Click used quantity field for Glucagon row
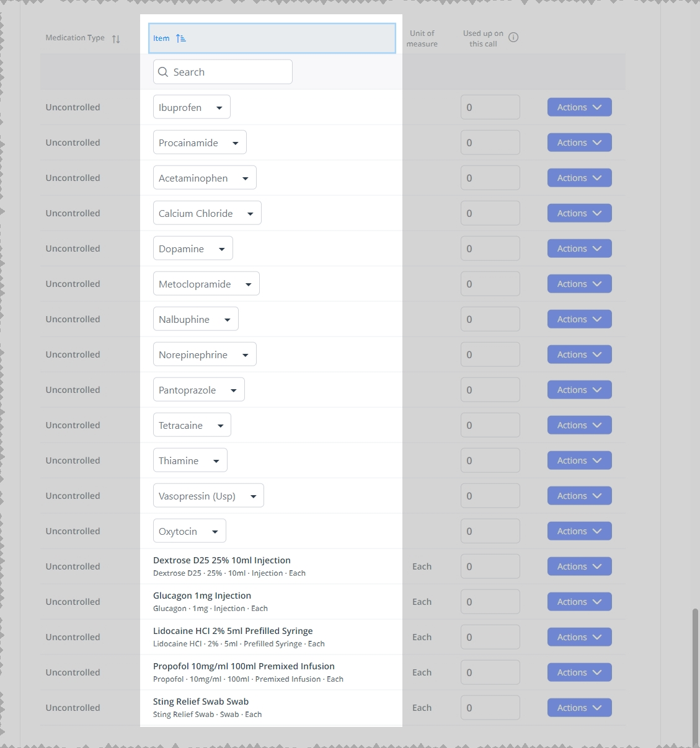The height and width of the screenshot is (748, 700). 490,602
